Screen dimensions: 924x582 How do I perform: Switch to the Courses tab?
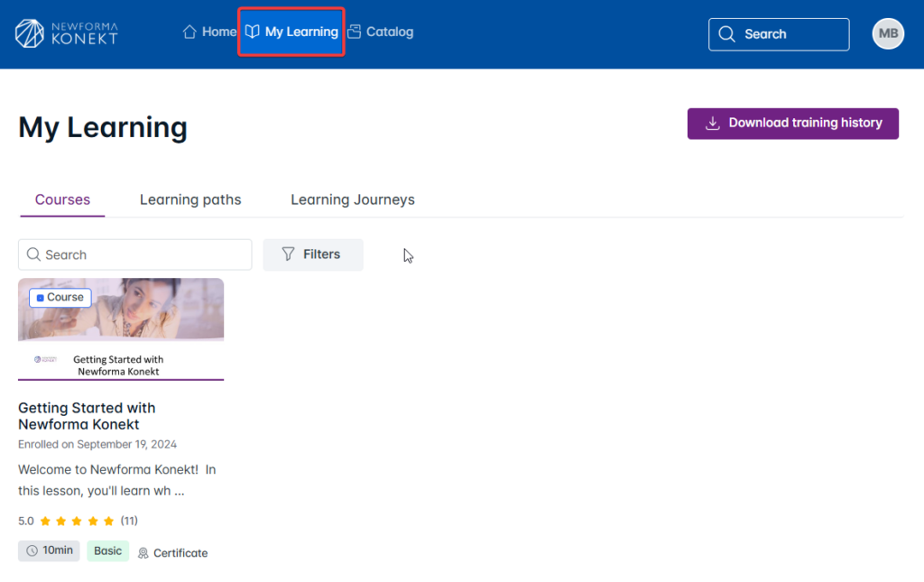point(62,199)
